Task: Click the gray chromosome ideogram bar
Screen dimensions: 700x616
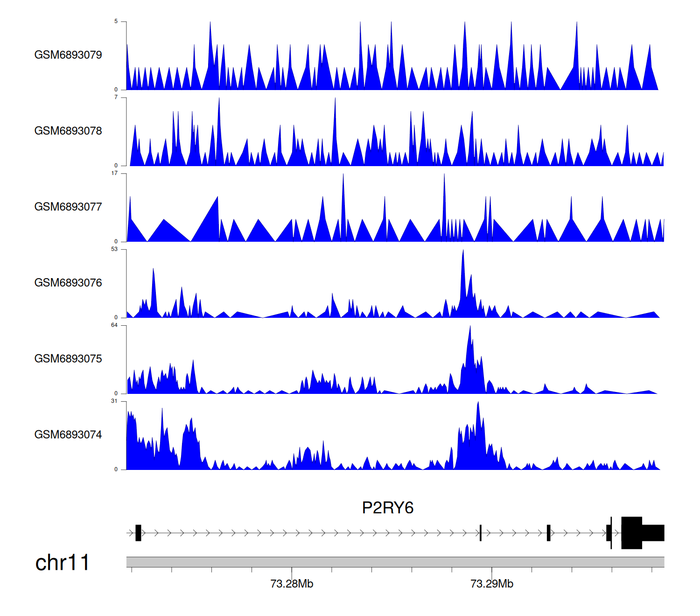Action: click(x=395, y=562)
